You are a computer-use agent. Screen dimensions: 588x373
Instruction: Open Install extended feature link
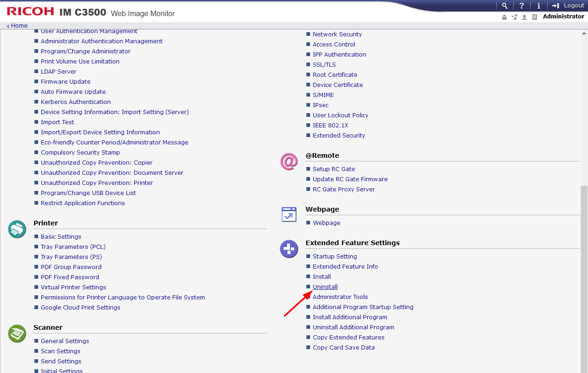(322, 277)
